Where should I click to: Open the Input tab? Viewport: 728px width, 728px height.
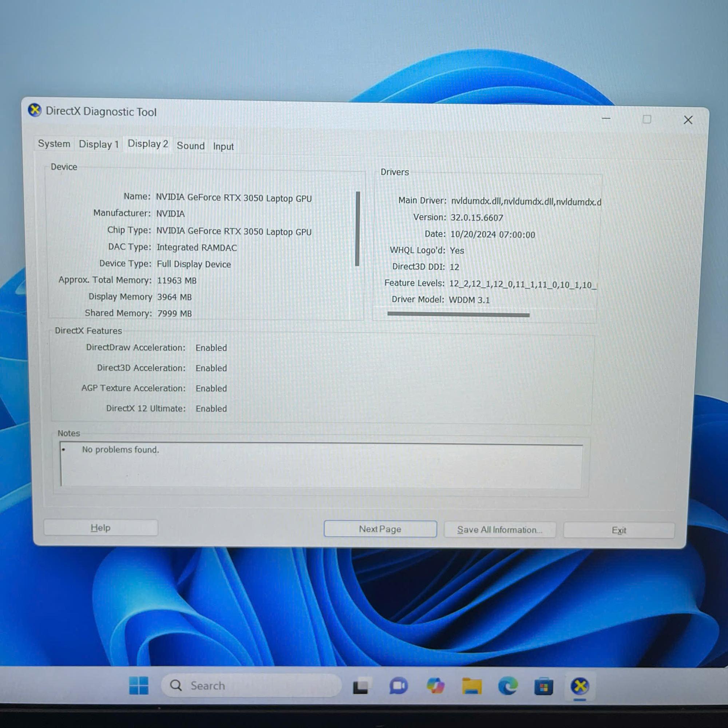(x=223, y=147)
